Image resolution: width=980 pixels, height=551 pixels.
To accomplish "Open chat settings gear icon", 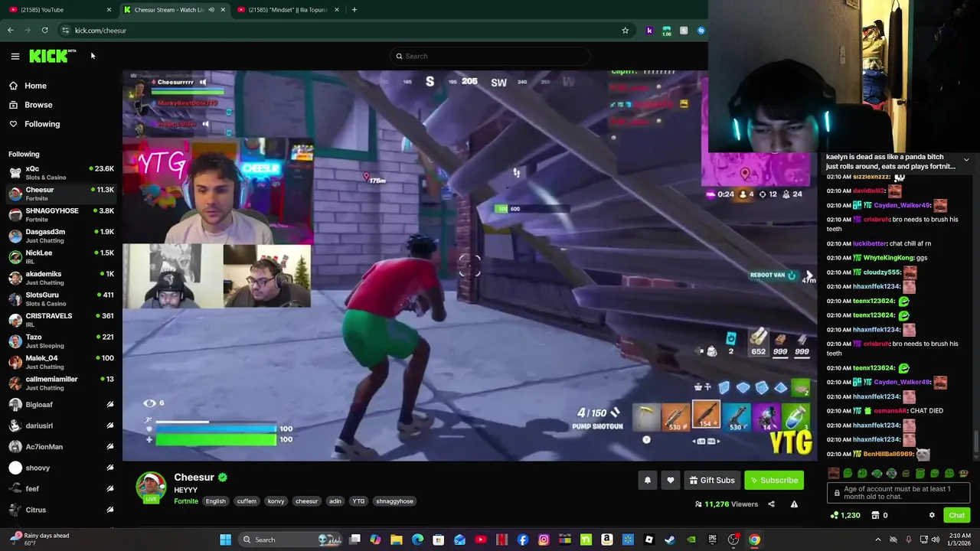I will 932,516.
